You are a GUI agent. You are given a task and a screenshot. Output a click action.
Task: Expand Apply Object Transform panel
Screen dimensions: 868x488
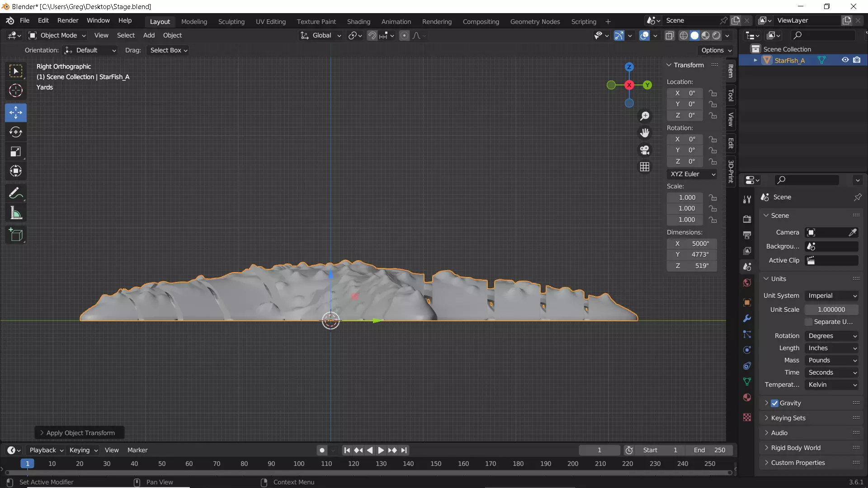80,433
